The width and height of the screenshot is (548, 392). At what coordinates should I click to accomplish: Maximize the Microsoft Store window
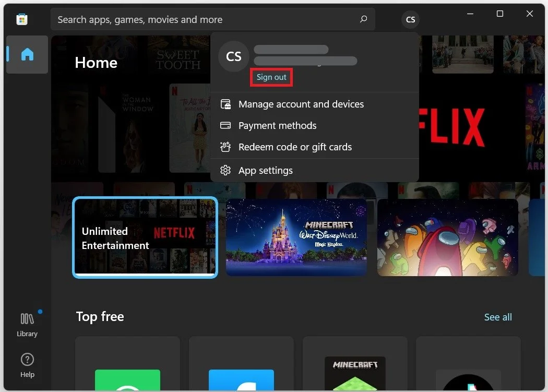pos(500,14)
